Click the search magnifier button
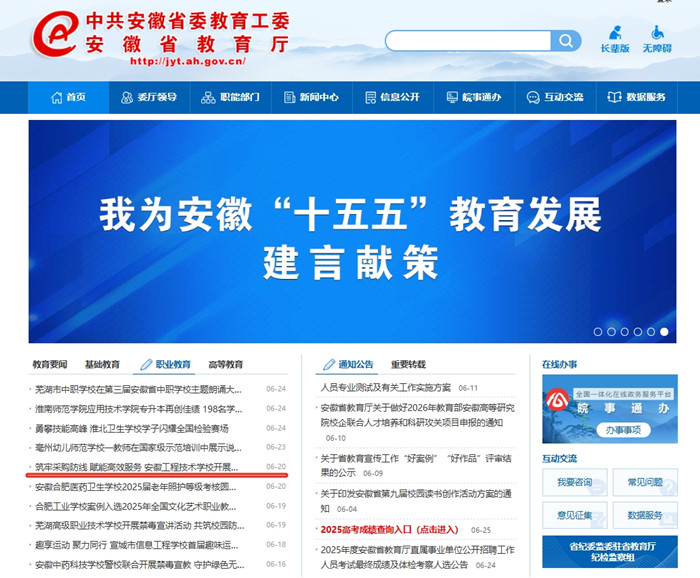Screen dimensions: 700x578 [x=566, y=41]
